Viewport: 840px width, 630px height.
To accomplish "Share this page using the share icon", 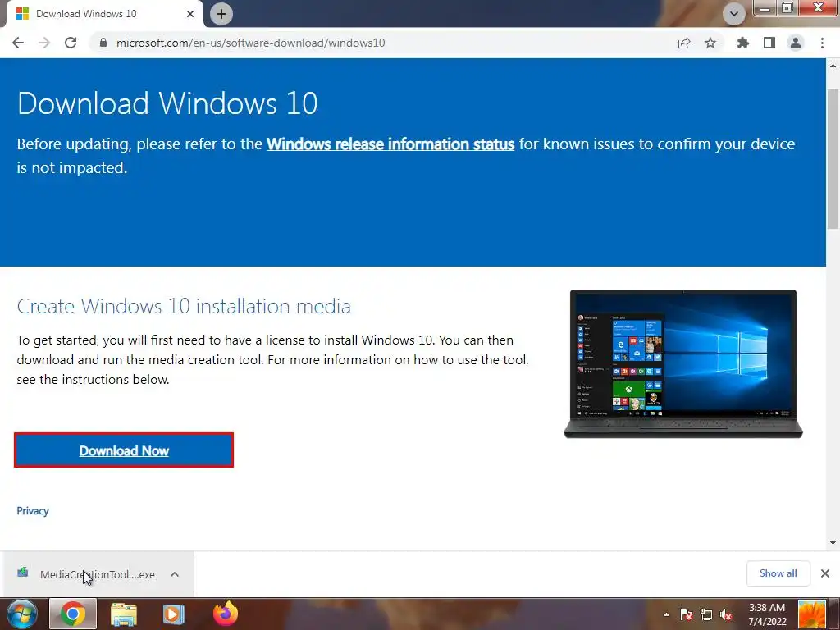I will (x=684, y=43).
